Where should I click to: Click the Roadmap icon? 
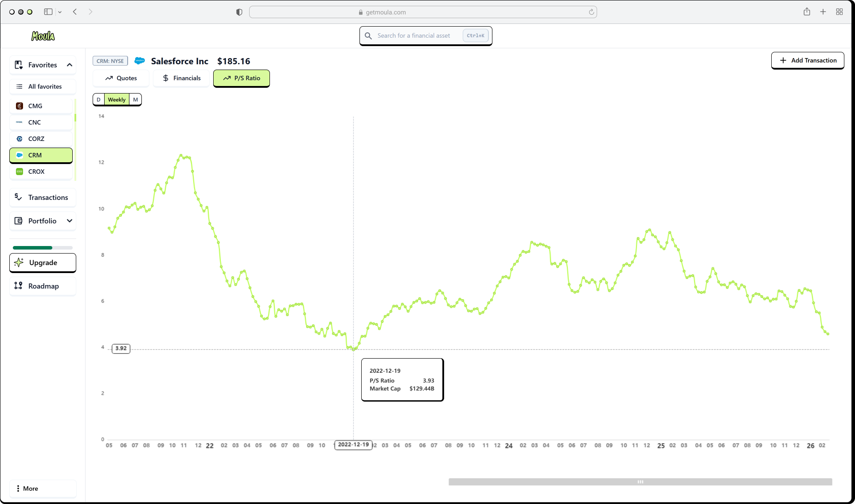click(x=19, y=286)
